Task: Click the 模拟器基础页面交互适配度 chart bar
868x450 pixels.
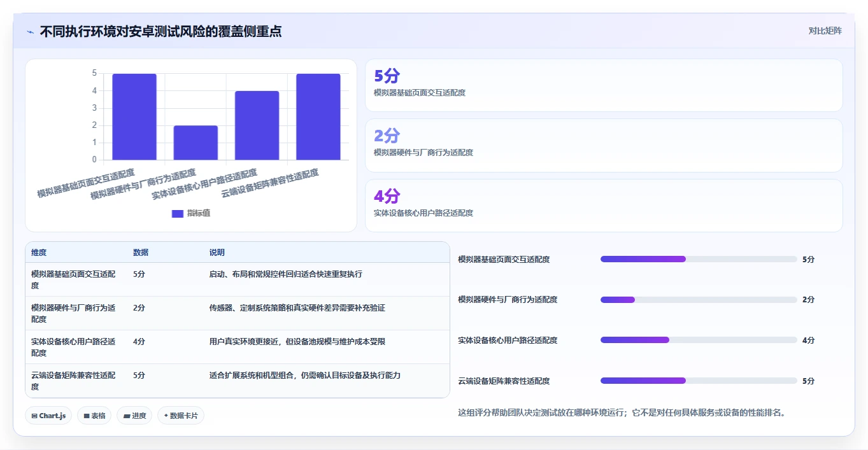Action: point(134,116)
